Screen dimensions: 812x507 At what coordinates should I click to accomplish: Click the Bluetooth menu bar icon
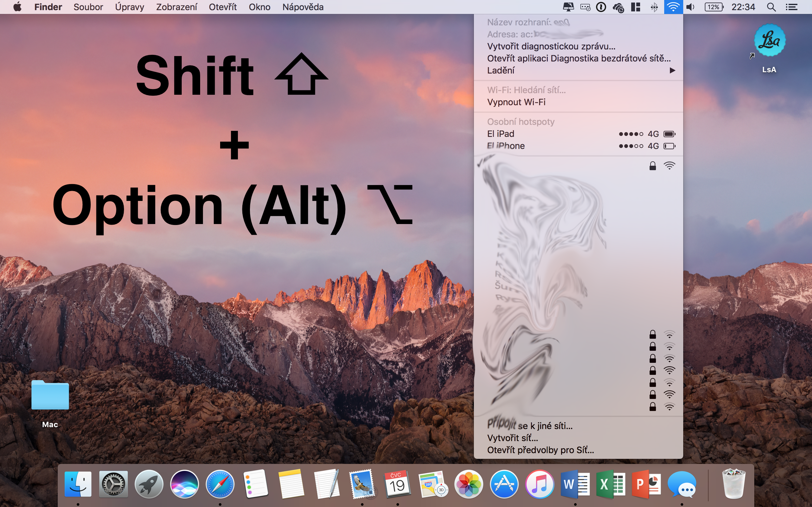click(x=654, y=7)
